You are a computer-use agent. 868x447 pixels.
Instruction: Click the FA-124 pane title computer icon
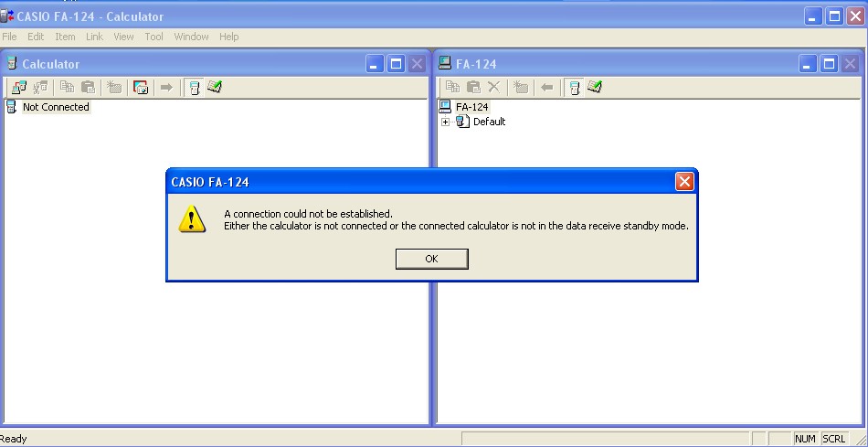pyautogui.click(x=445, y=63)
